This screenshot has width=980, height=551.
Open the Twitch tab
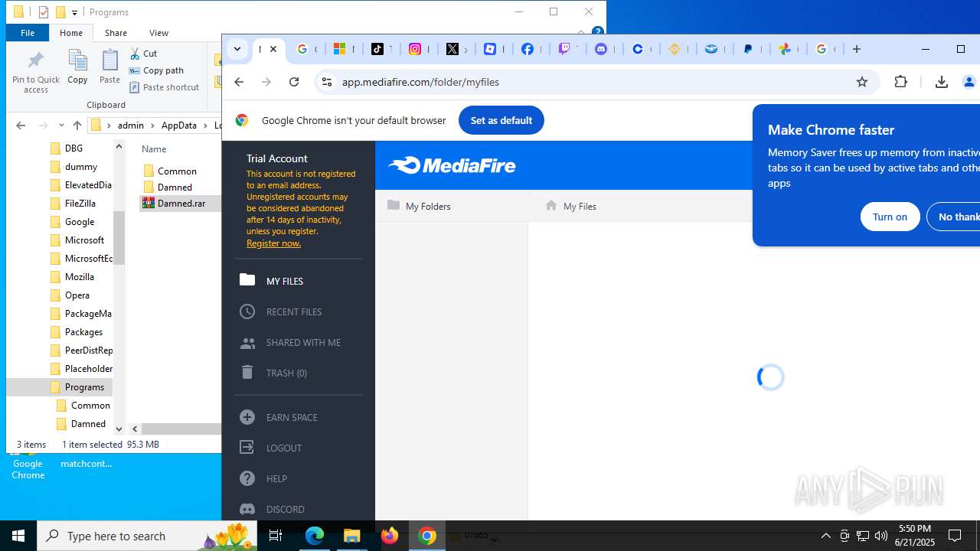564,49
